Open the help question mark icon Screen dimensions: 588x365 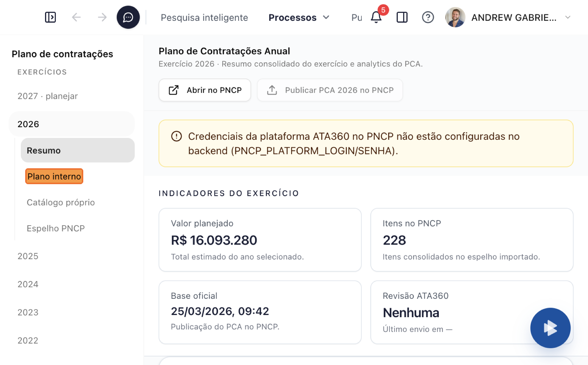(x=428, y=17)
